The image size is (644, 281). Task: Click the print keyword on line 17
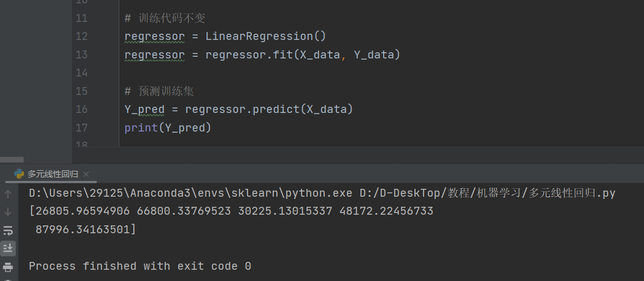click(x=141, y=128)
